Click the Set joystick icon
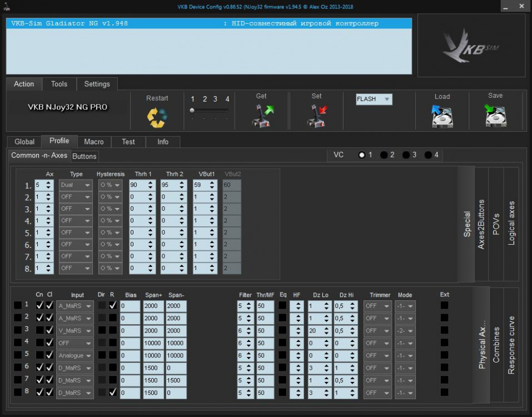Screen dimensions: 532x417 pos(317,116)
